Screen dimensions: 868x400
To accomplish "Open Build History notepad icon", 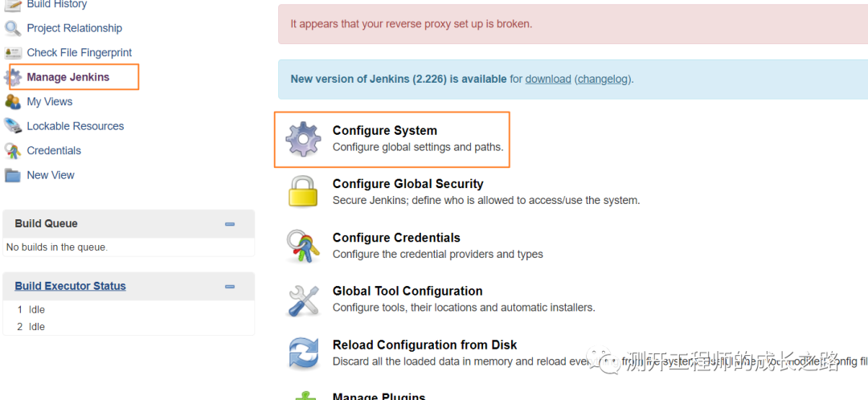I will pos(13,5).
